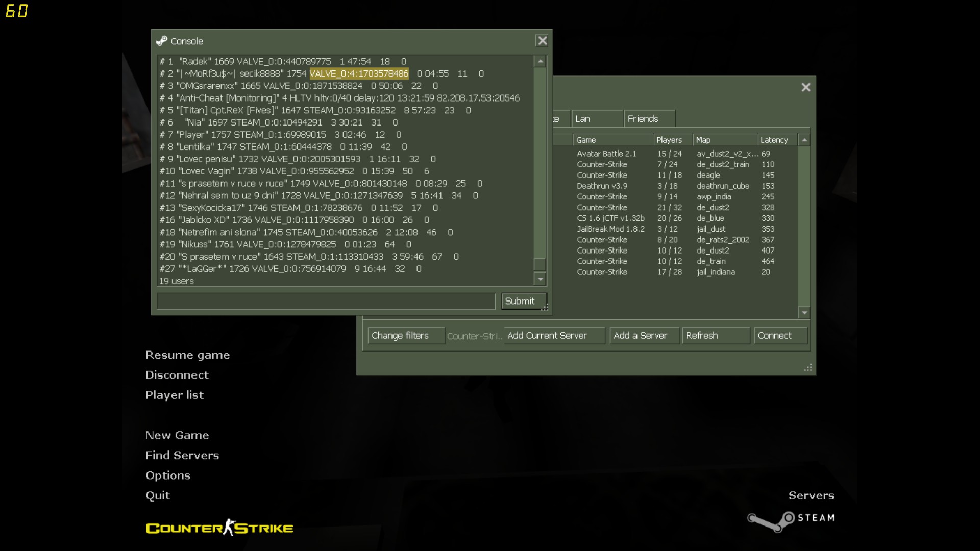Click Quit in main menu
Screen dimensions: 980x551
[x=157, y=495]
